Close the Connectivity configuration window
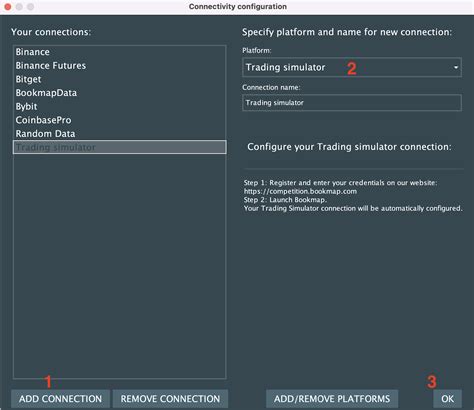 coord(8,7)
